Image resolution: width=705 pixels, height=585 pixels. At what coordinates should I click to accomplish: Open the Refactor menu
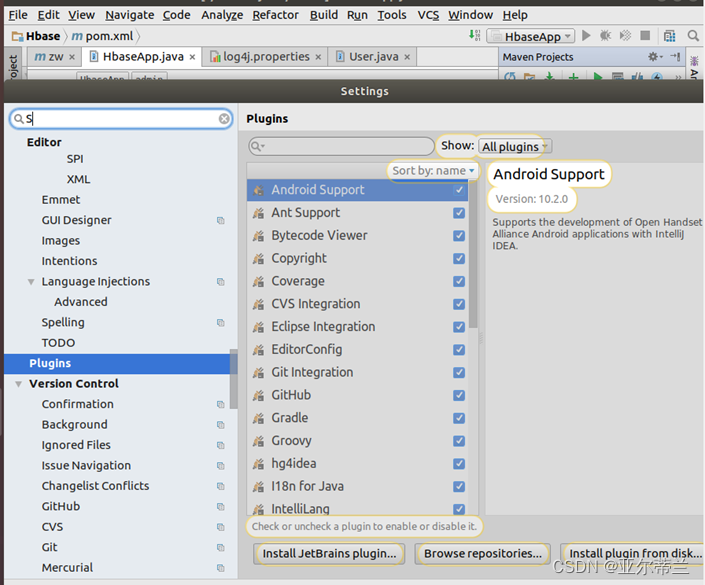pos(275,15)
